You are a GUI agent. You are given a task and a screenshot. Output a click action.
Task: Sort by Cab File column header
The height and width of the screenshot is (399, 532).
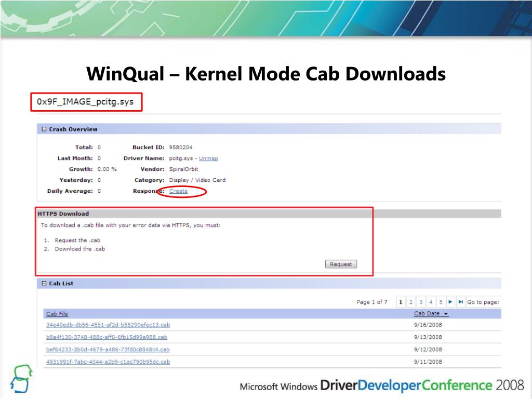[x=57, y=314]
